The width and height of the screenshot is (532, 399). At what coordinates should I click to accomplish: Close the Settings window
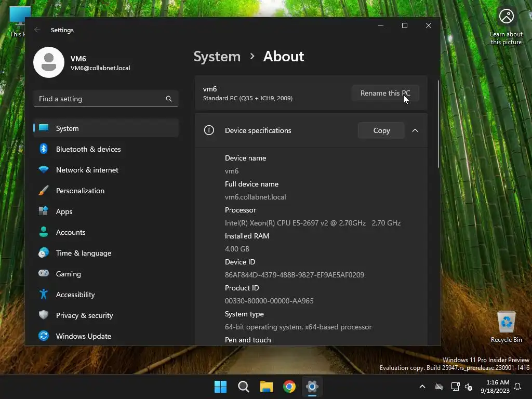429,25
